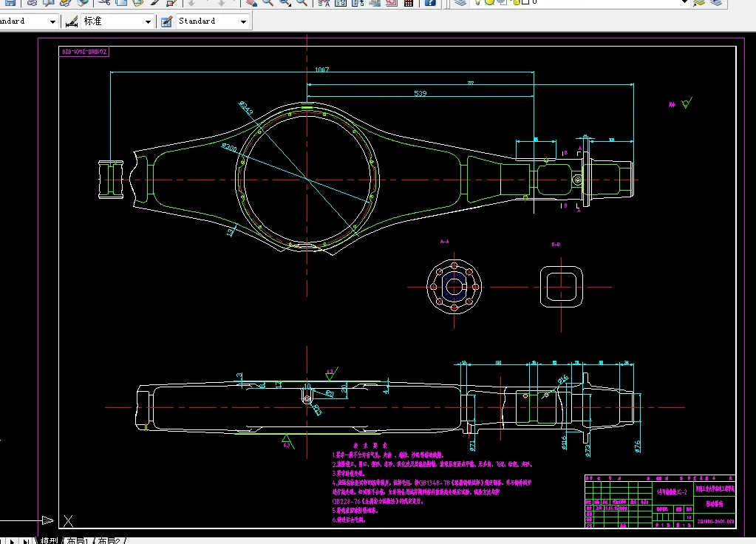Toggle the layer freeze sun icon
The image size is (756, 544).
pyautogui.click(x=489, y=2)
